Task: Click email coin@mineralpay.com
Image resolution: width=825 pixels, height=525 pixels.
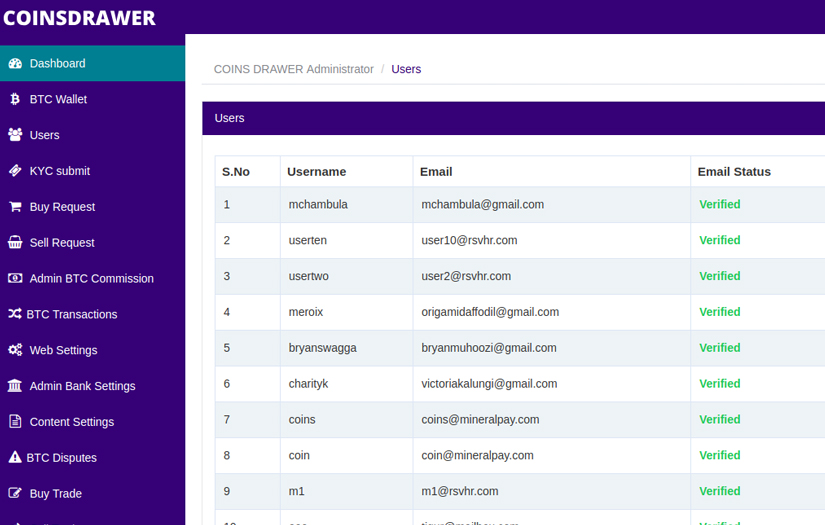Action: [477, 455]
